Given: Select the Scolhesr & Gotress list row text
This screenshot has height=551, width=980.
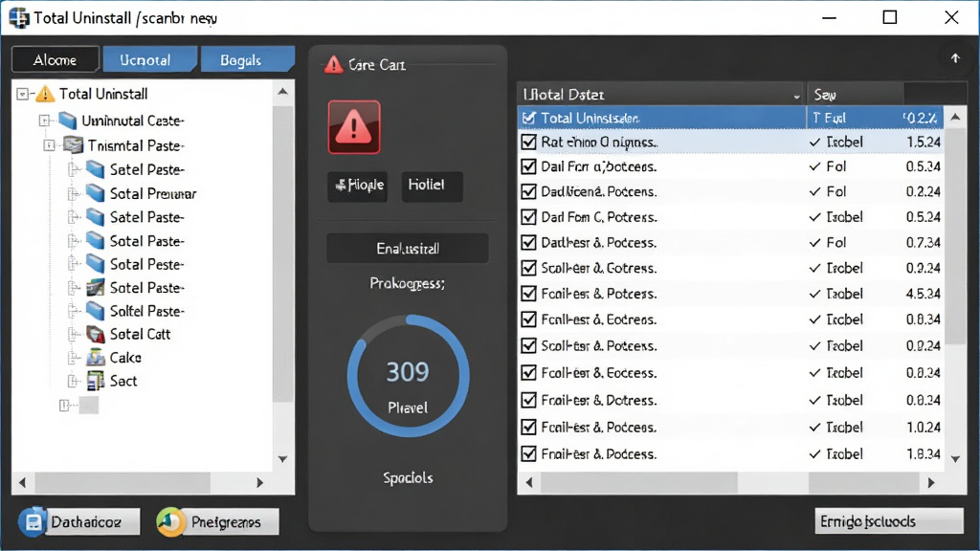Looking at the screenshot, I should point(599,268).
